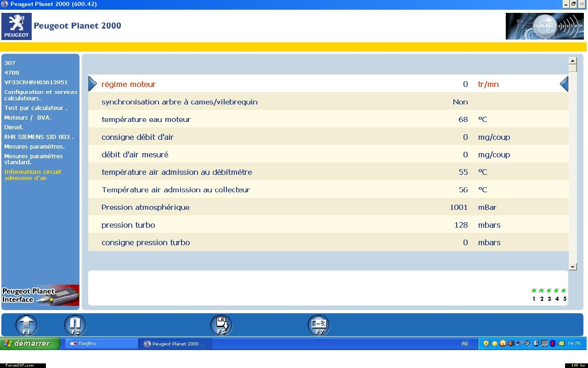Select the Diesel entry in the sidebar

pyautogui.click(x=14, y=127)
